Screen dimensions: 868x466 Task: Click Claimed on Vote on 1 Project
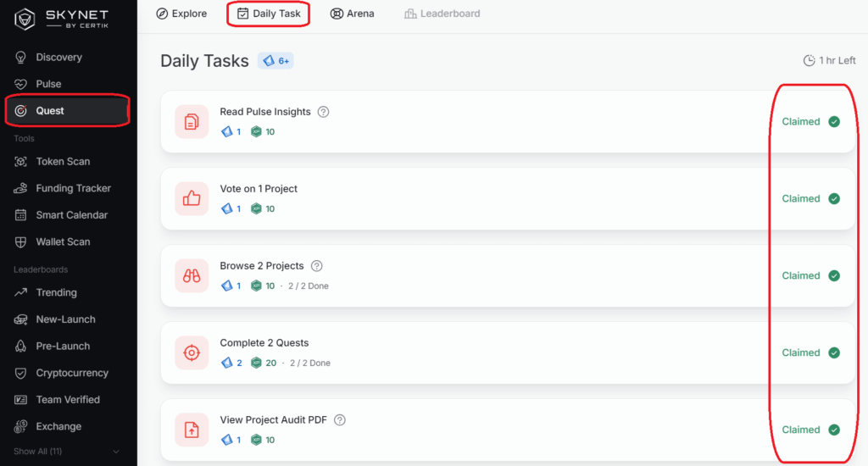coord(811,199)
